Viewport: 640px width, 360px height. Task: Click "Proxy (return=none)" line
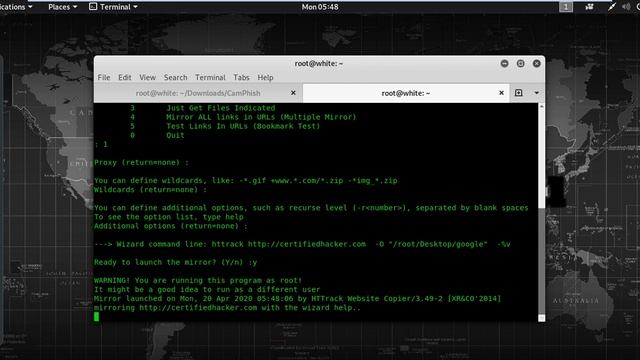(141, 162)
